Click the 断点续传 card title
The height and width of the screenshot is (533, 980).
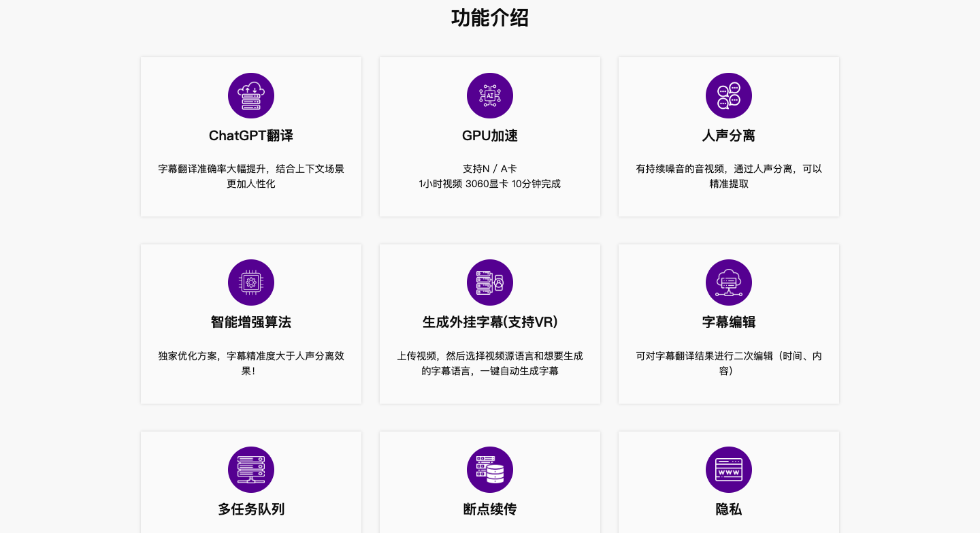pyautogui.click(x=490, y=509)
